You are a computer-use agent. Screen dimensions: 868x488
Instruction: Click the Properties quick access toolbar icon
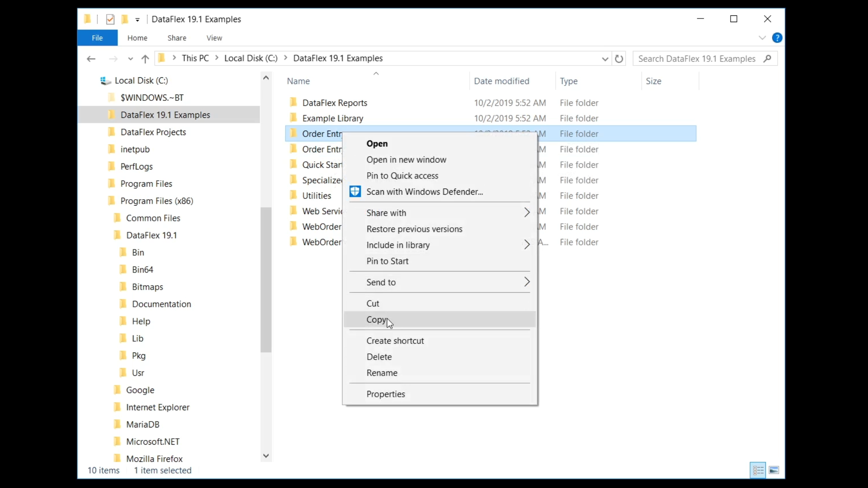coord(110,19)
